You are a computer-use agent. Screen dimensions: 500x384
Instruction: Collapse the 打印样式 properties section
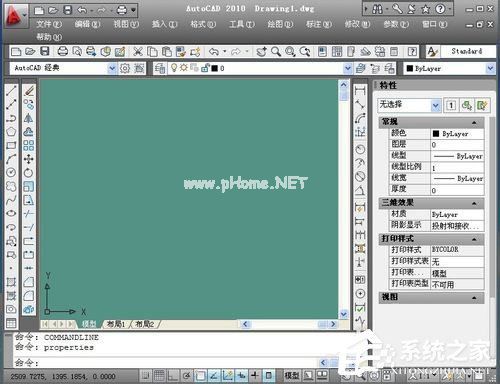pyautogui.click(x=474, y=239)
